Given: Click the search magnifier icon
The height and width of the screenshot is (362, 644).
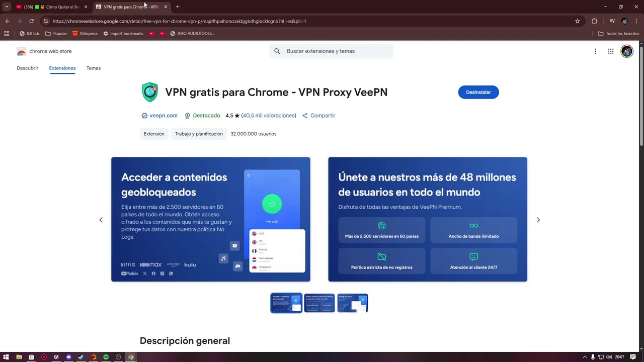Looking at the screenshot, I should point(277,51).
